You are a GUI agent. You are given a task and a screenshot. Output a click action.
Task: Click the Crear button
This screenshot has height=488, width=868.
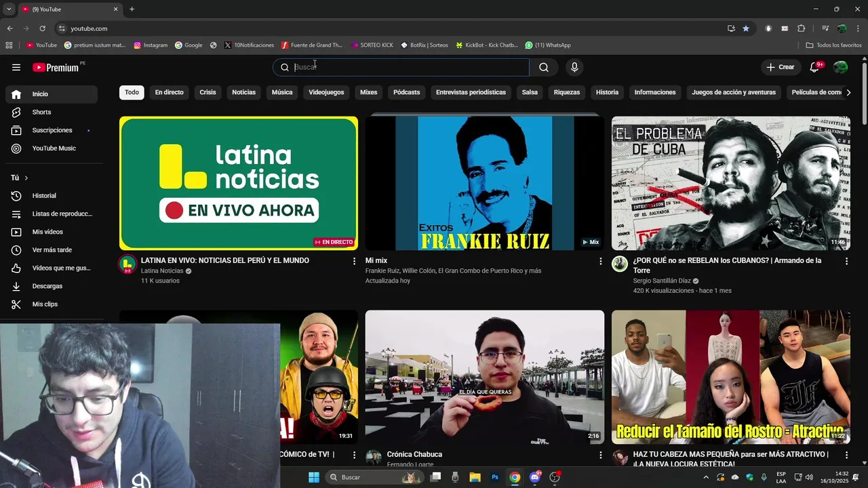click(781, 67)
